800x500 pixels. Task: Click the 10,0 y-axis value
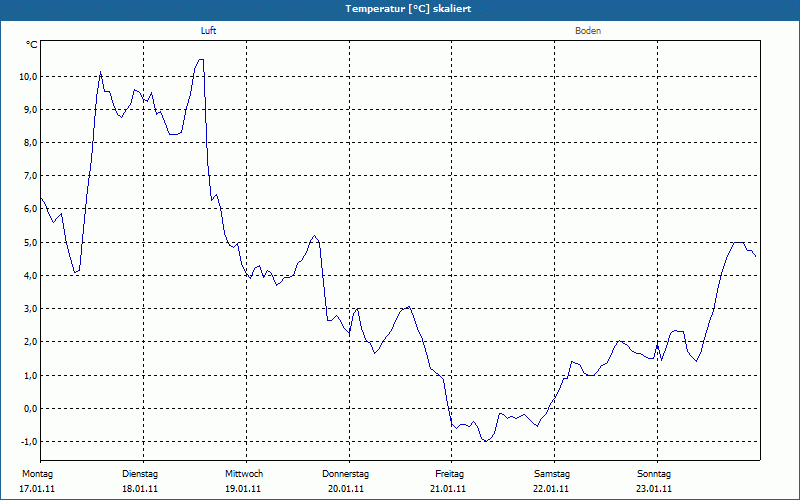click(28, 77)
